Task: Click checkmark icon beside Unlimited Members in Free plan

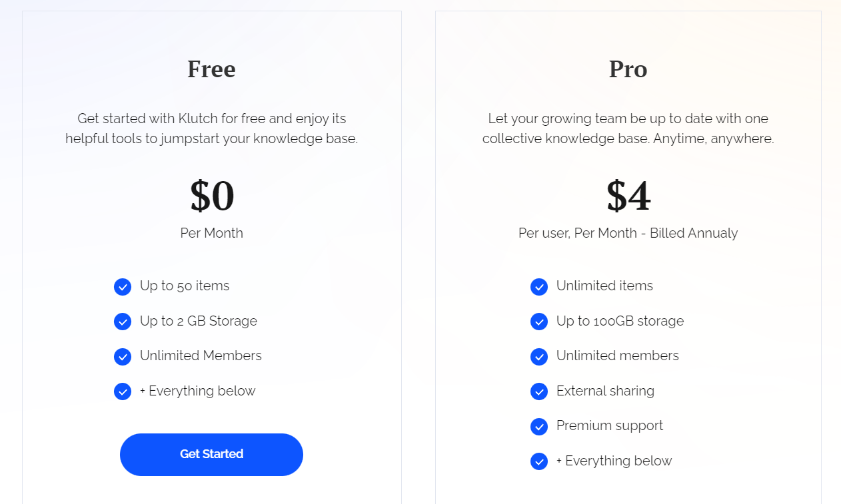Action: coord(123,357)
